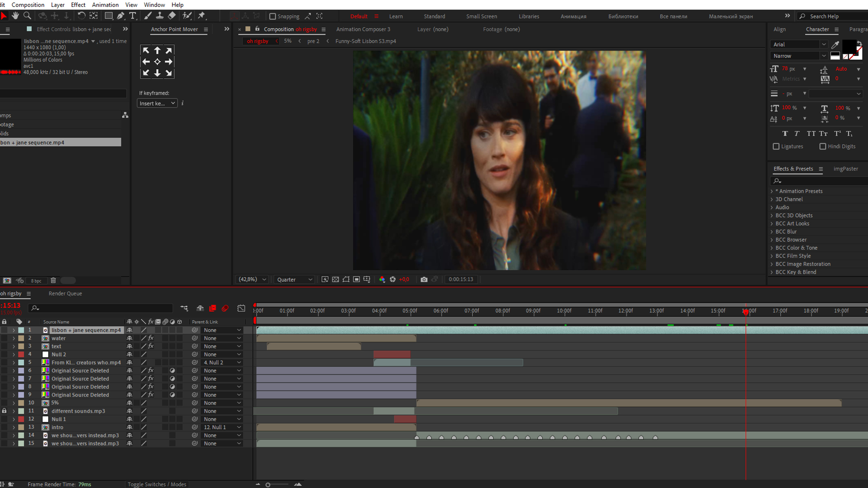Toggle transparency grid in viewer

click(335, 279)
